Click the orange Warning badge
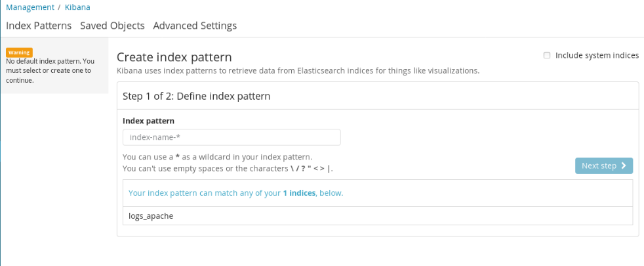Screen dimensions: 644x266 pos(19,52)
